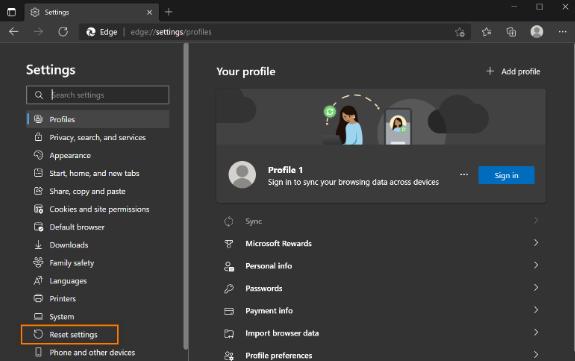
Task: Open Import browser data row
Action: coord(381,333)
